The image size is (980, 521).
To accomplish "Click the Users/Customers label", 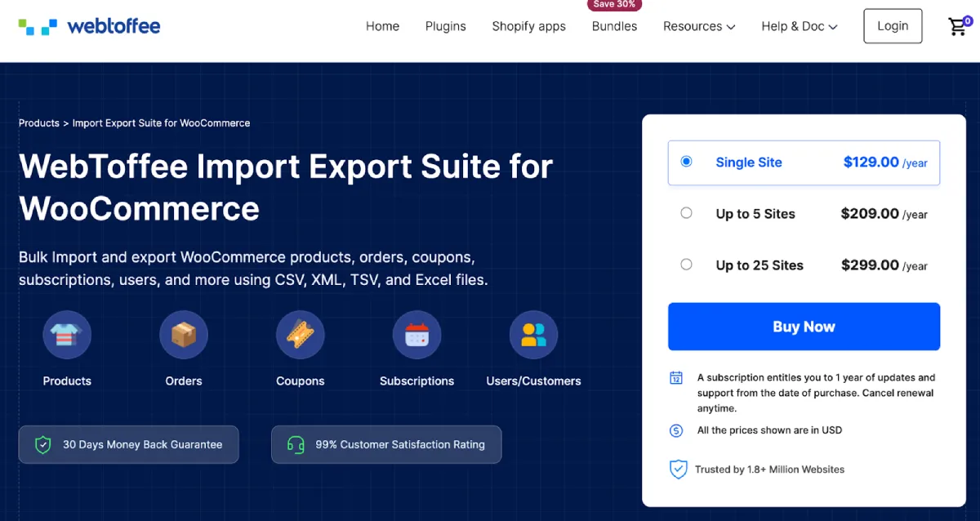I will 533,381.
